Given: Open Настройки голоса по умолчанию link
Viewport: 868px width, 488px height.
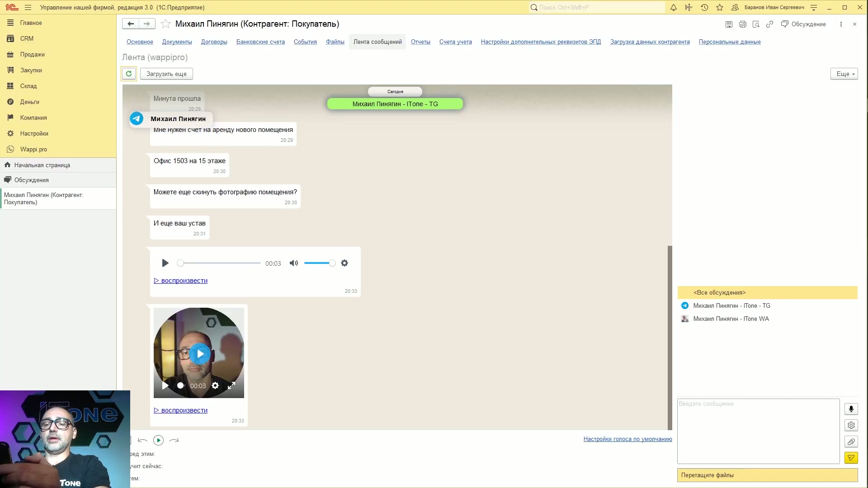Looking at the screenshot, I should [x=627, y=439].
